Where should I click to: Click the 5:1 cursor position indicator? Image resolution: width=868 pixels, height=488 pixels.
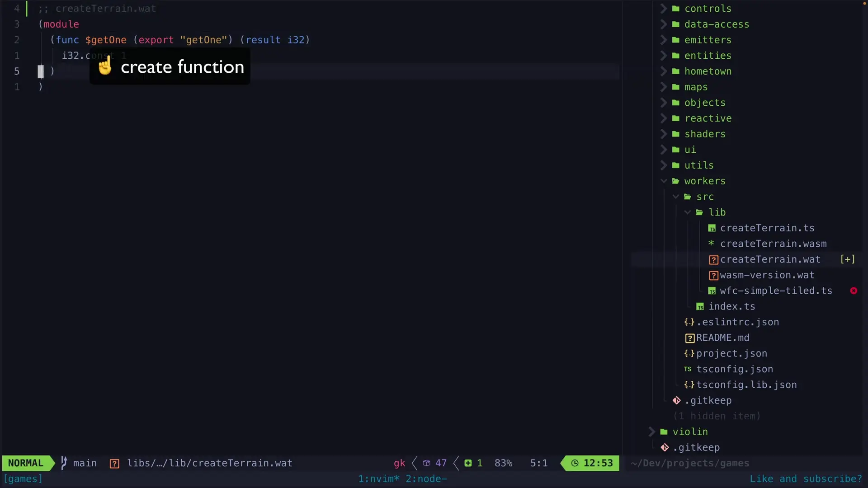tap(538, 463)
